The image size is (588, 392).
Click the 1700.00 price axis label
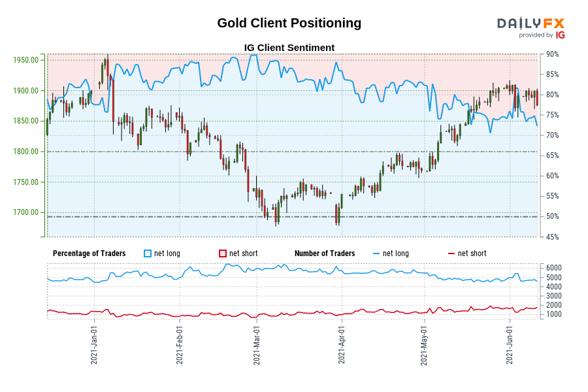[x=26, y=213]
